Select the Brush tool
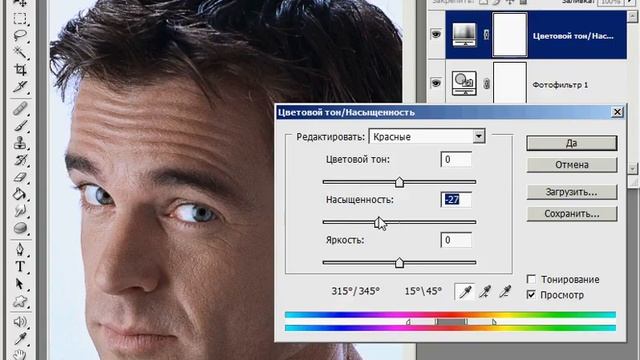 pyautogui.click(x=20, y=126)
